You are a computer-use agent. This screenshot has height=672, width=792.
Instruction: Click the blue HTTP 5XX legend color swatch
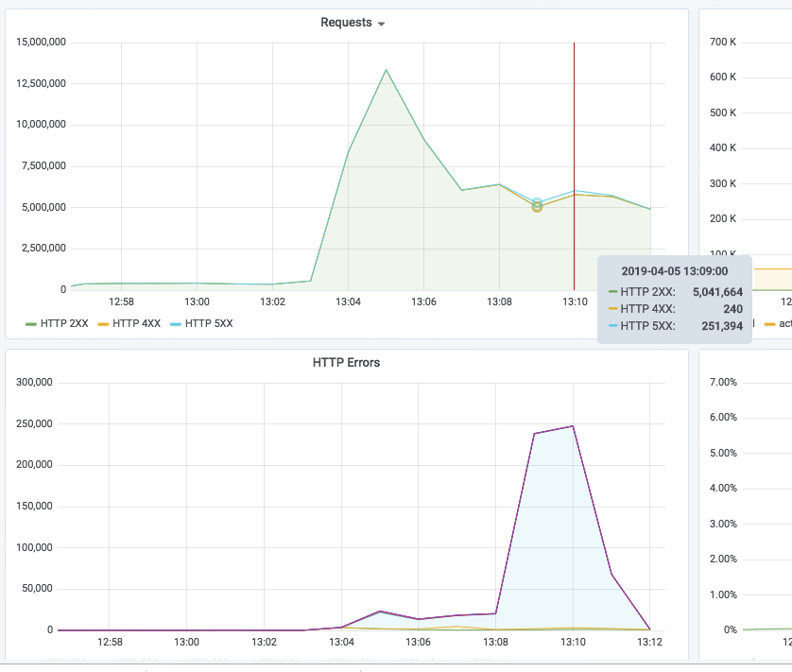[175, 324]
